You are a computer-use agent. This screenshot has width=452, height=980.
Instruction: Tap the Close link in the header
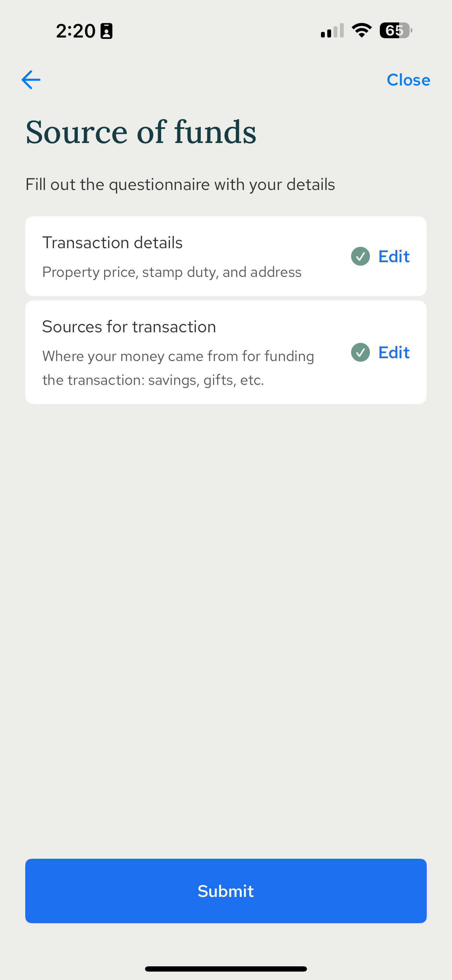coord(408,80)
